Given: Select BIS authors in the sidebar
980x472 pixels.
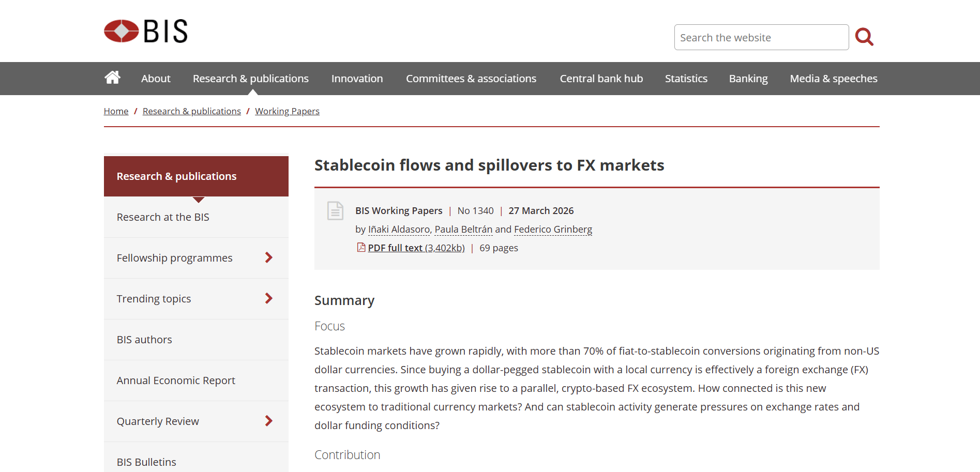Looking at the screenshot, I should [x=144, y=339].
